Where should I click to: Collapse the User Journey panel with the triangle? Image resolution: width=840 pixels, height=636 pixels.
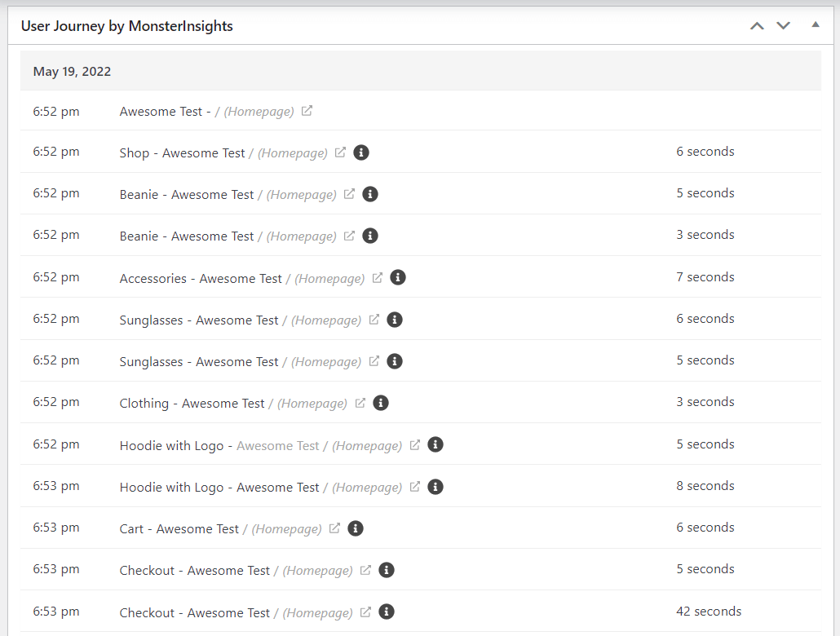(815, 24)
